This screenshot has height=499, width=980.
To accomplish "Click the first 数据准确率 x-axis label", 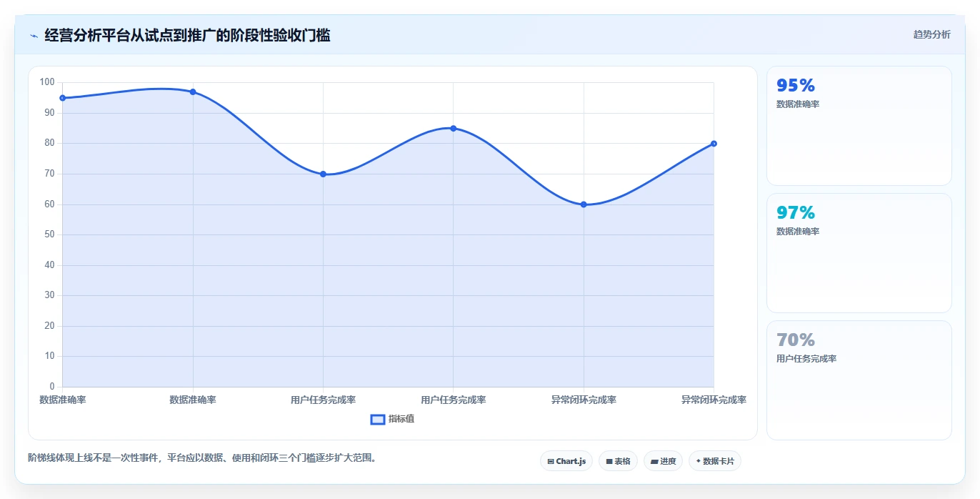I will (x=63, y=400).
